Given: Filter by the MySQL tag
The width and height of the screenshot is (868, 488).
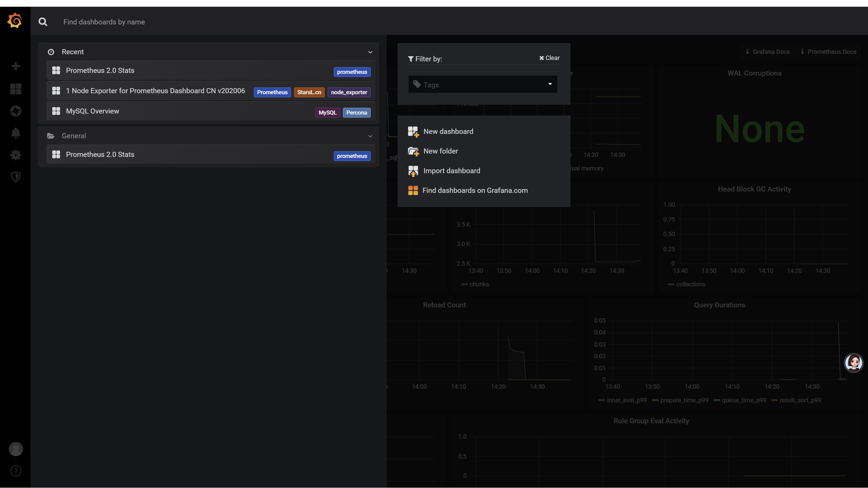Looking at the screenshot, I should coord(327,113).
